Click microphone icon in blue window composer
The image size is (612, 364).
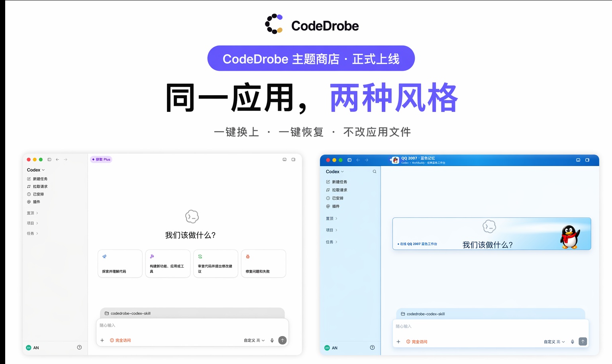pos(573,342)
